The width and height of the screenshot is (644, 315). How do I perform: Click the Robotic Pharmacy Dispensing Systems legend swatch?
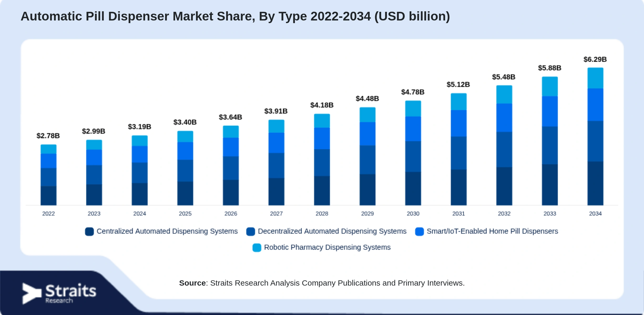click(257, 248)
